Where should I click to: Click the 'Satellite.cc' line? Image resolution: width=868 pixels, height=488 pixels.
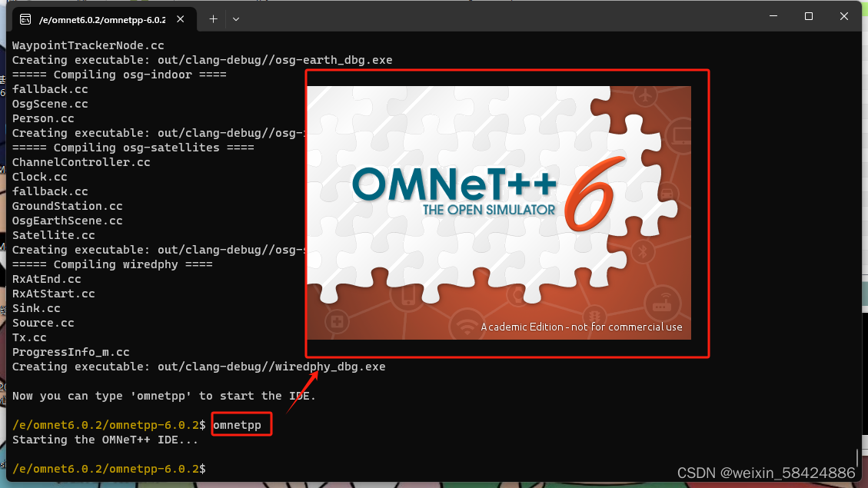tap(54, 235)
